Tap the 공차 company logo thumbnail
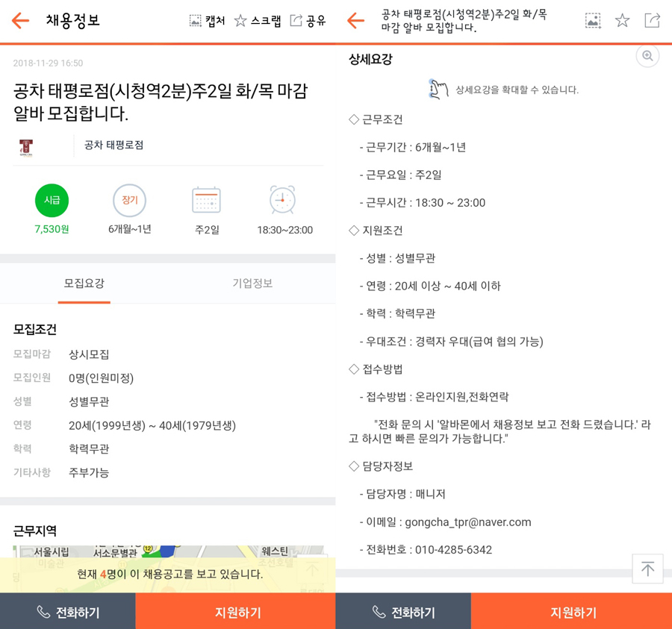The width and height of the screenshot is (672, 629). pyautogui.click(x=25, y=148)
